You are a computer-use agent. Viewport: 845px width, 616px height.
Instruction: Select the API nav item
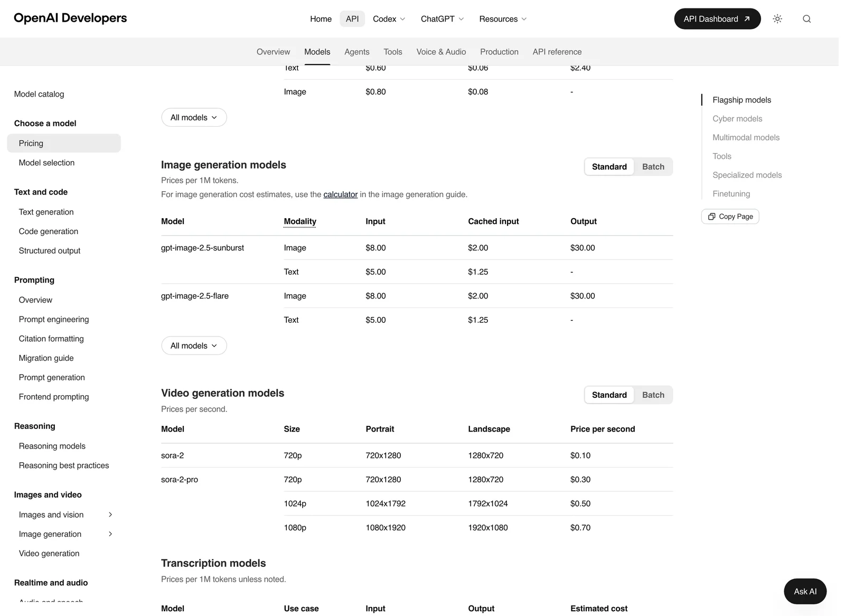352,19
